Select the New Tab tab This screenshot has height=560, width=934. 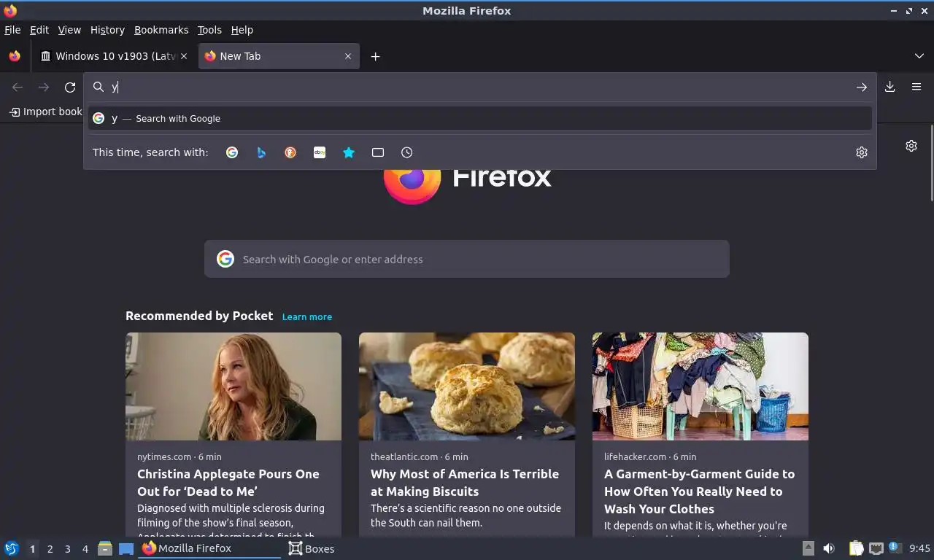pos(279,56)
